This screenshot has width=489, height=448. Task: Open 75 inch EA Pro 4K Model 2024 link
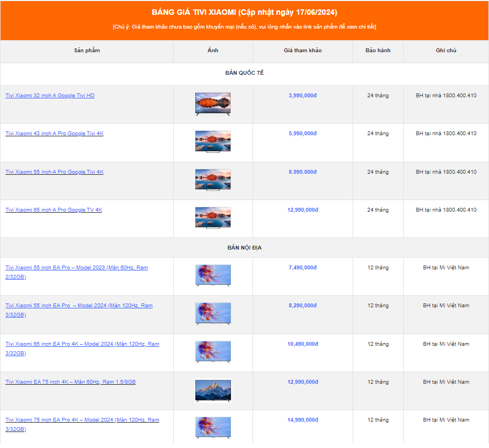click(x=82, y=424)
